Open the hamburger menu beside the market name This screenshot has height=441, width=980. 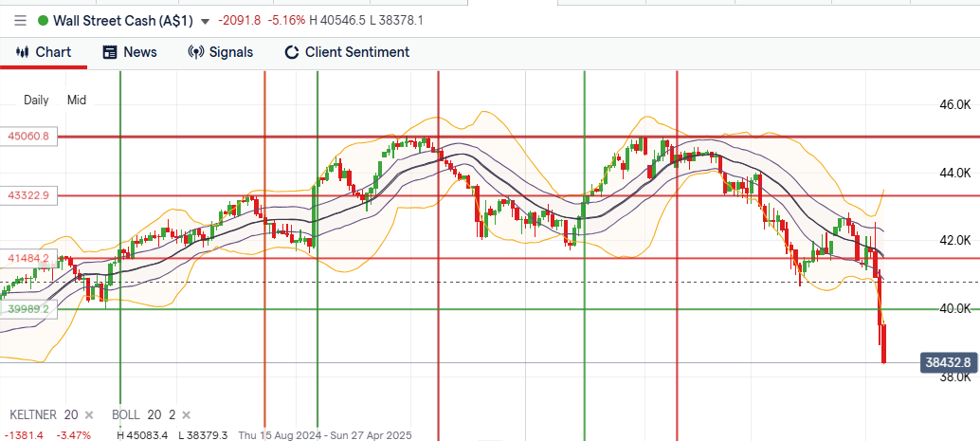[x=21, y=20]
